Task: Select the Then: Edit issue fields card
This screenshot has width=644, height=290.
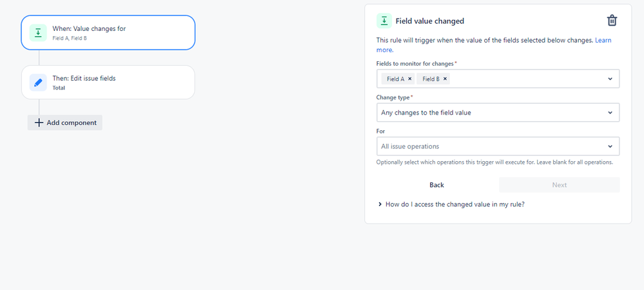Action: point(108,82)
